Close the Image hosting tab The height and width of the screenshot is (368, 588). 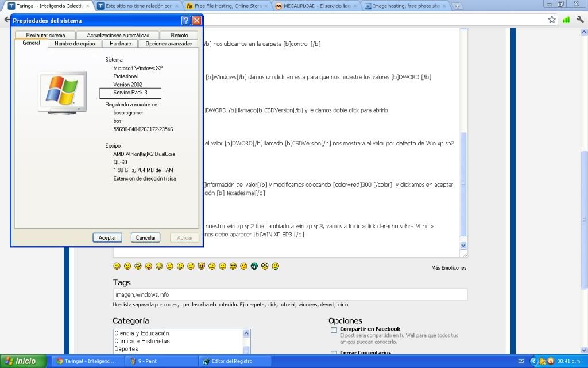pos(444,6)
